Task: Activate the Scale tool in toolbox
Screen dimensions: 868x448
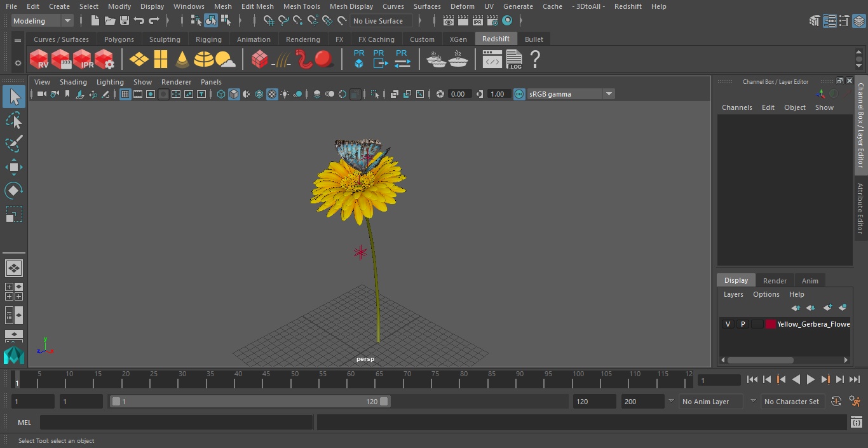Action: 13,214
